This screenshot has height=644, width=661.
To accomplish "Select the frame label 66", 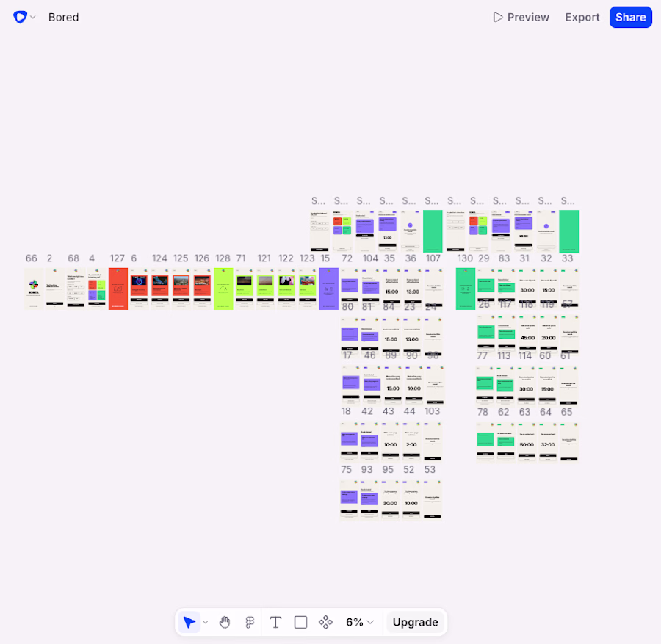I will [x=32, y=258].
